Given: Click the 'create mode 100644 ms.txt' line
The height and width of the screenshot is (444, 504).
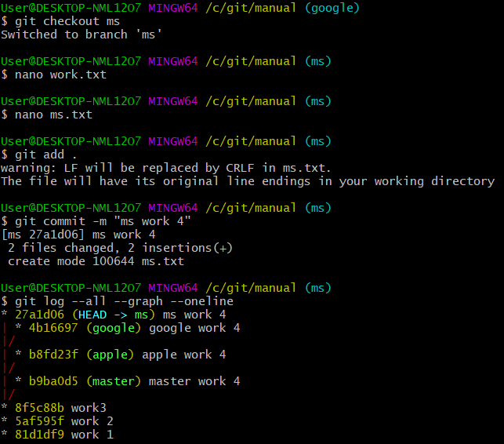Looking at the screenshot, I should click(96, 261).
